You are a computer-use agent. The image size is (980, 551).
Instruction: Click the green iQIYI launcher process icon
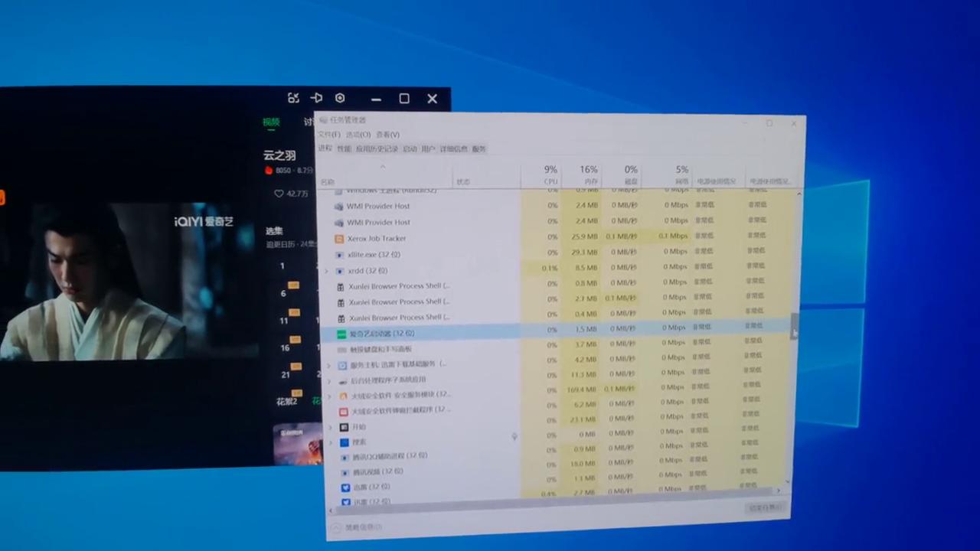pos(341,334)
